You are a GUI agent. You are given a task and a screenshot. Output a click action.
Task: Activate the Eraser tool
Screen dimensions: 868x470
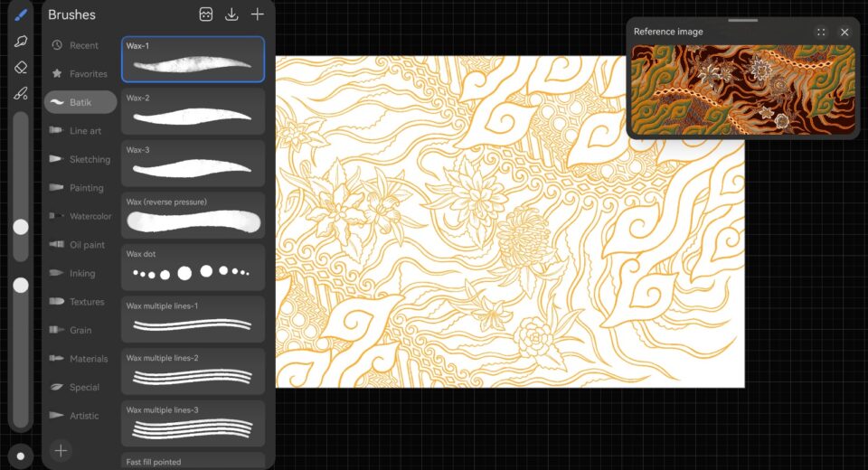click(x=21, y=67)
